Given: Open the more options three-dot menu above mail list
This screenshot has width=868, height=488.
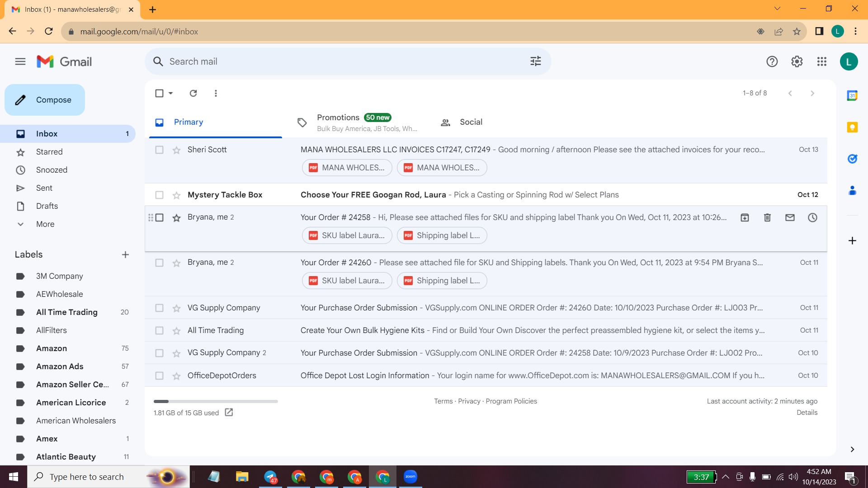Looking at the screenshot, I should pos(216,93).
